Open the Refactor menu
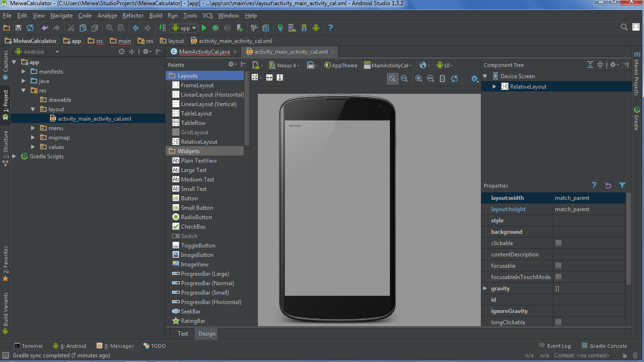This screenshot has width=644, height=362. click(x=133, y=16)
